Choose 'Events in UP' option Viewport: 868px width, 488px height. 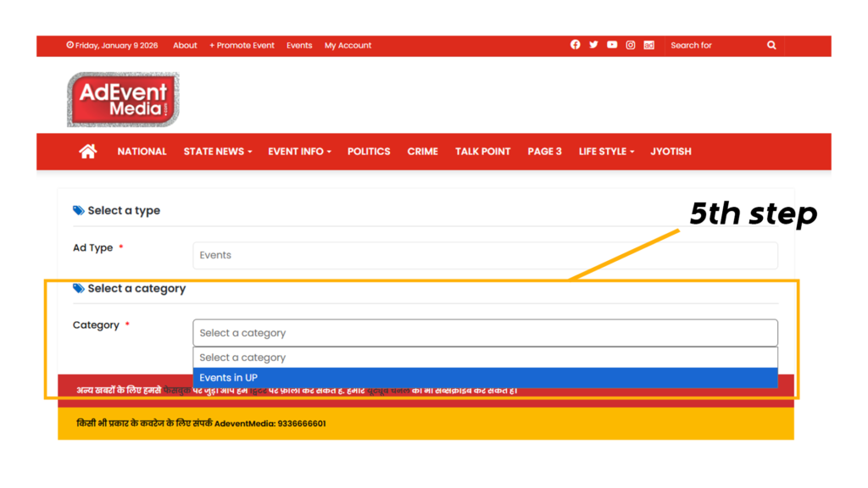(485, 378)
